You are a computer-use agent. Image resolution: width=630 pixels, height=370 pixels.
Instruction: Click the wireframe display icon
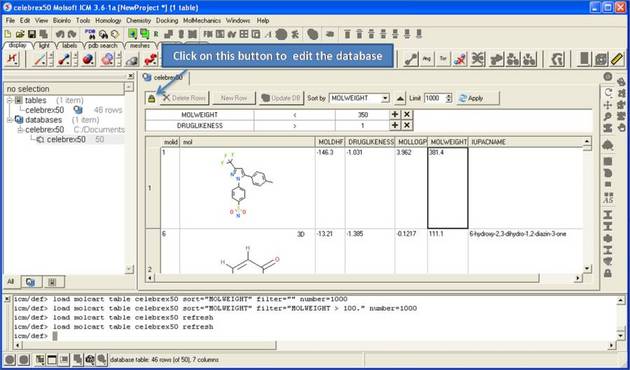pyautogui.click(x=40, y=59)
